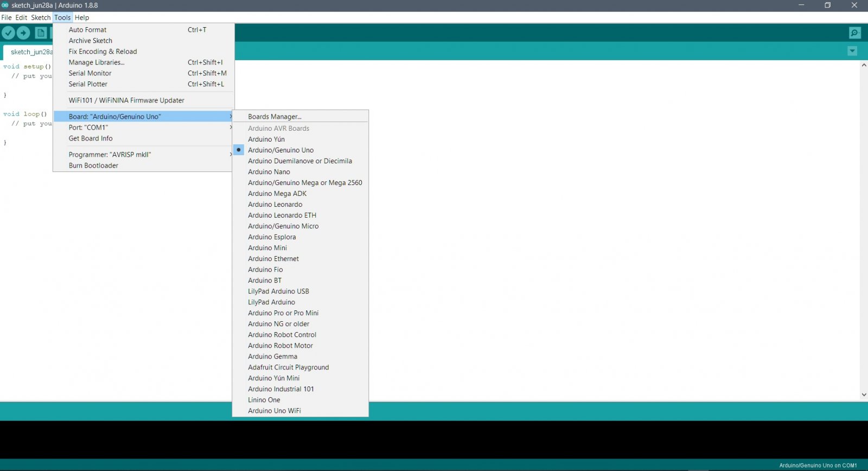Open the Edit menu
The width and height of the screenshot is (868, 471).
[x=21, y=17]
